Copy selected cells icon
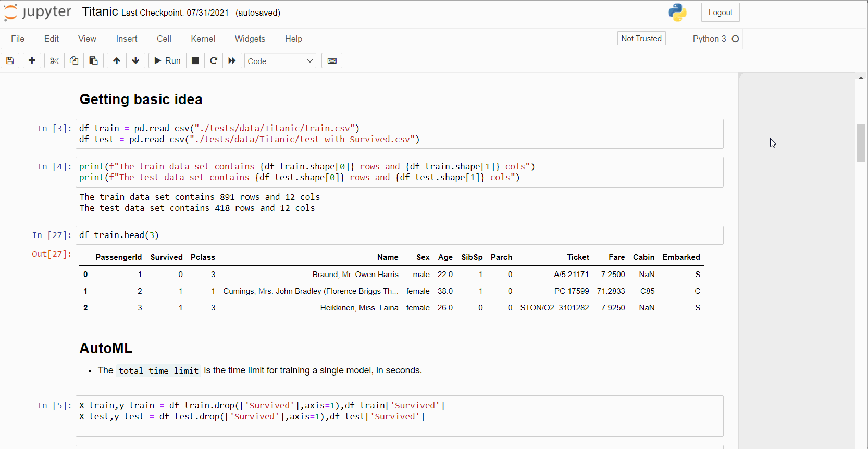 pyautogui.click(x=74, y=61)
